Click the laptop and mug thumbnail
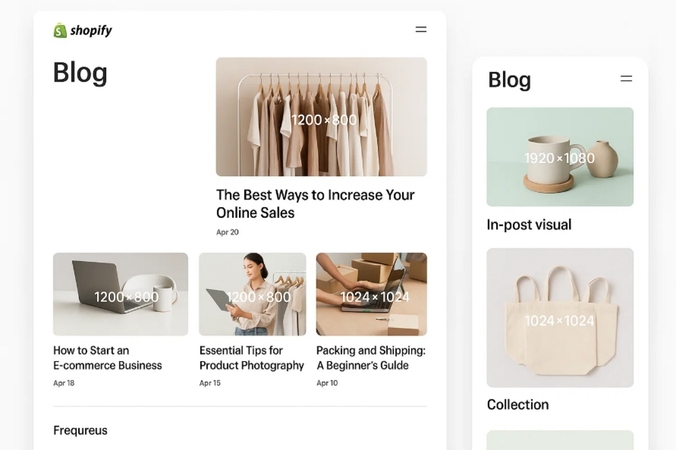 coord(120,294)
